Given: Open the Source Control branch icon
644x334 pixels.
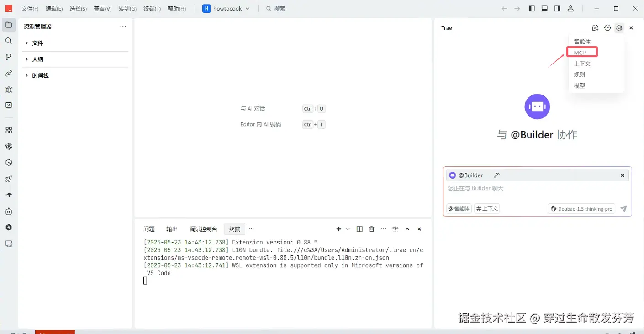Looking at the screenshot, I should [x=9, y=57].
